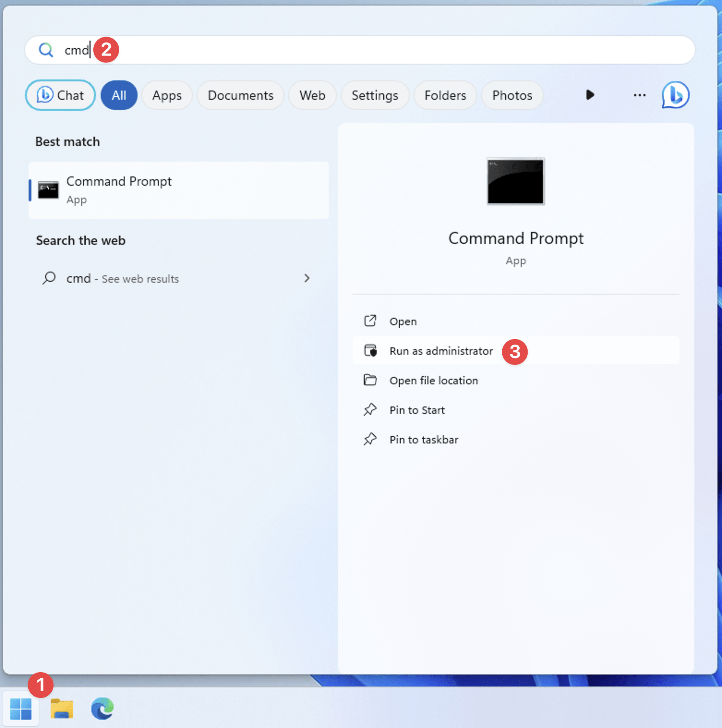Click cmd - See web results entry
722x728 pixels.
point(179,278)
